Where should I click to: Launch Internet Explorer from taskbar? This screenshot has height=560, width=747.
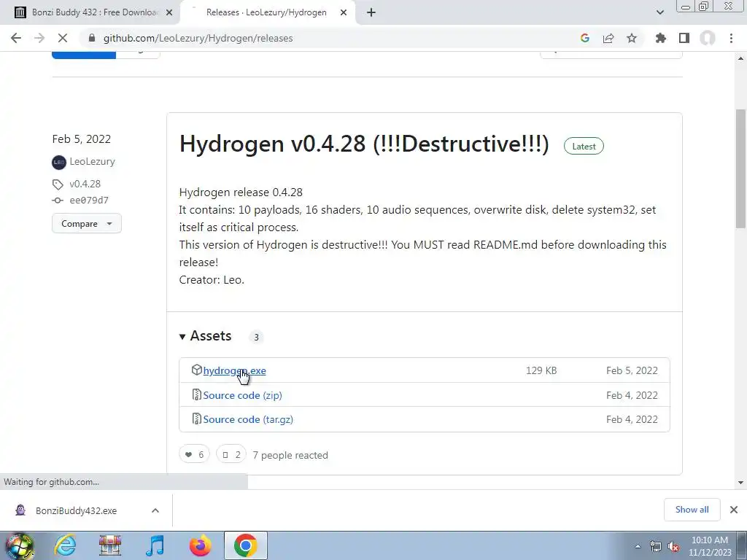coord(65,545)
